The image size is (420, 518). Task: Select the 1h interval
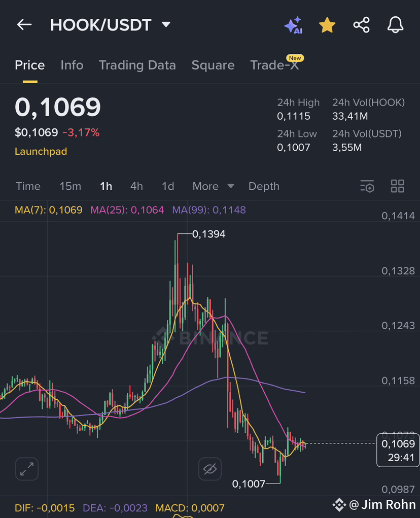click(x=106, y=186)
